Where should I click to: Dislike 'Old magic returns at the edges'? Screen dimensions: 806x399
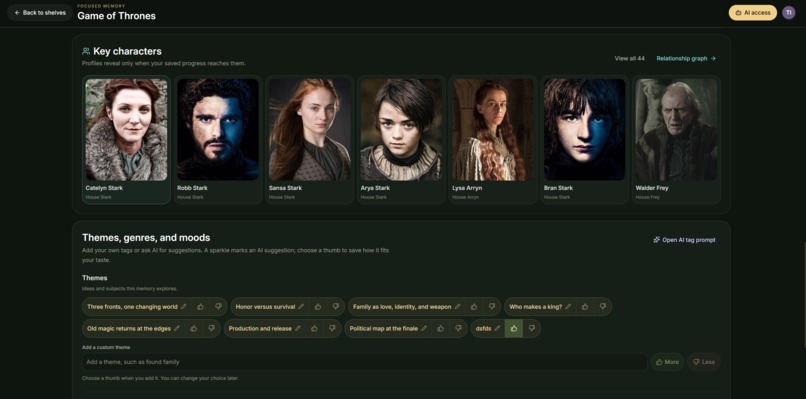point(211,329)
